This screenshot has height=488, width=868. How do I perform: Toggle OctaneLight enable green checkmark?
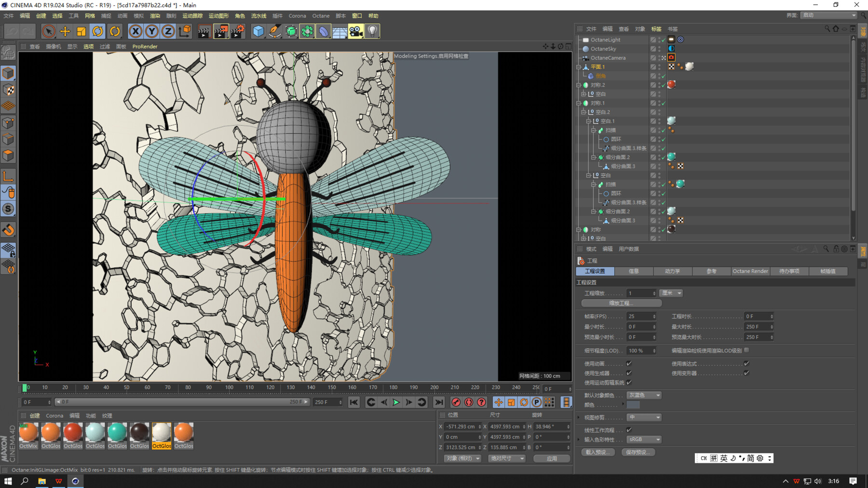(664, 40)
